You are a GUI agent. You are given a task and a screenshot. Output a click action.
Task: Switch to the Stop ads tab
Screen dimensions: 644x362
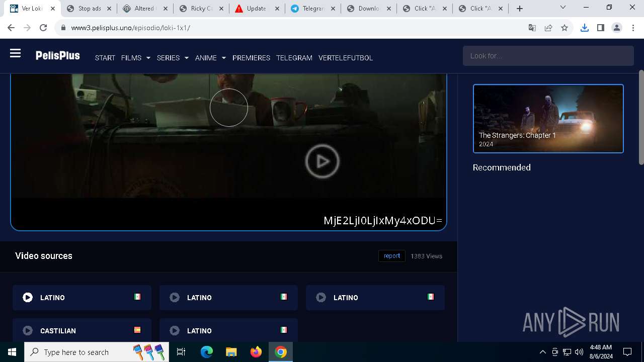click(89, 9)
